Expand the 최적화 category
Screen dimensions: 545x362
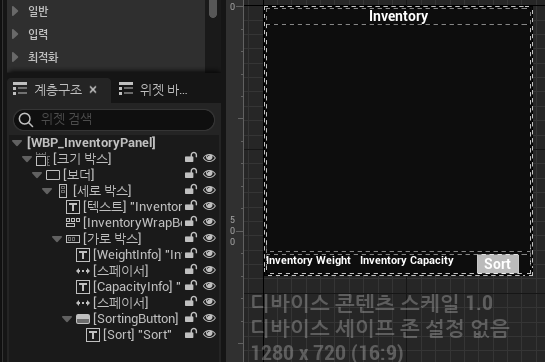click(x=15, y=57)
